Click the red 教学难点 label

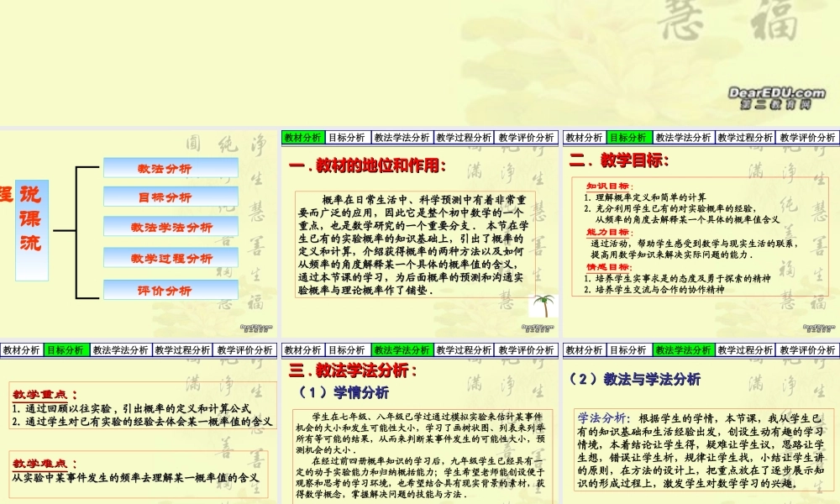(x=45, y=464)
